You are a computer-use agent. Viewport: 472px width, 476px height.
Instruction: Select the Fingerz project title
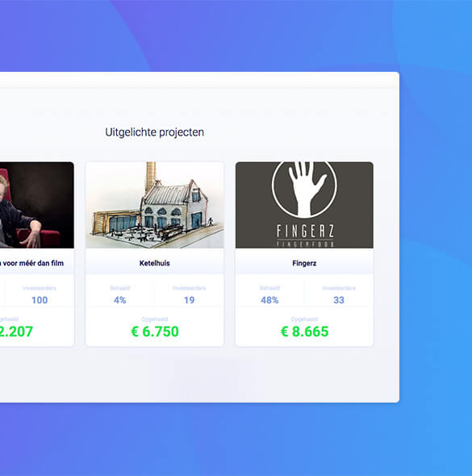pos(304,263)
